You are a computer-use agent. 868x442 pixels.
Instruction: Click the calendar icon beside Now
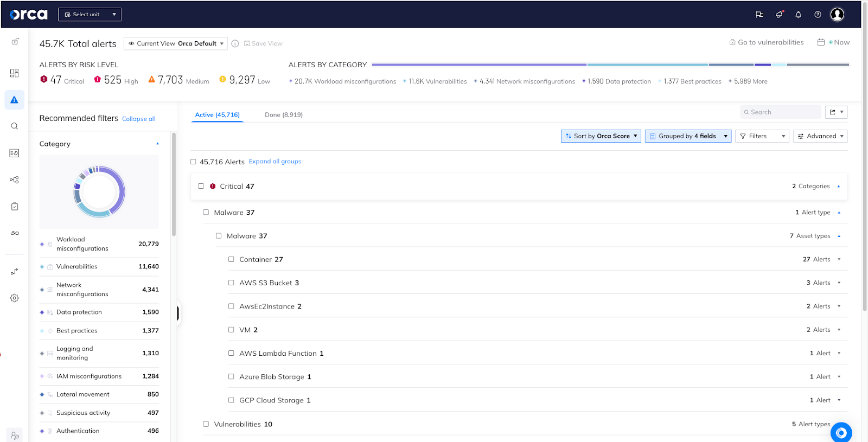click(x=821, y=42)
